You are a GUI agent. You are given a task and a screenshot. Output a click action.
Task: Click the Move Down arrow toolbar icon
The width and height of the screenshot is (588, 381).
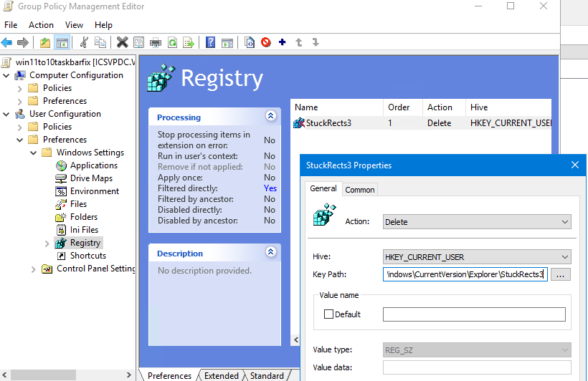pyautogui.click(x=316, y=42)
